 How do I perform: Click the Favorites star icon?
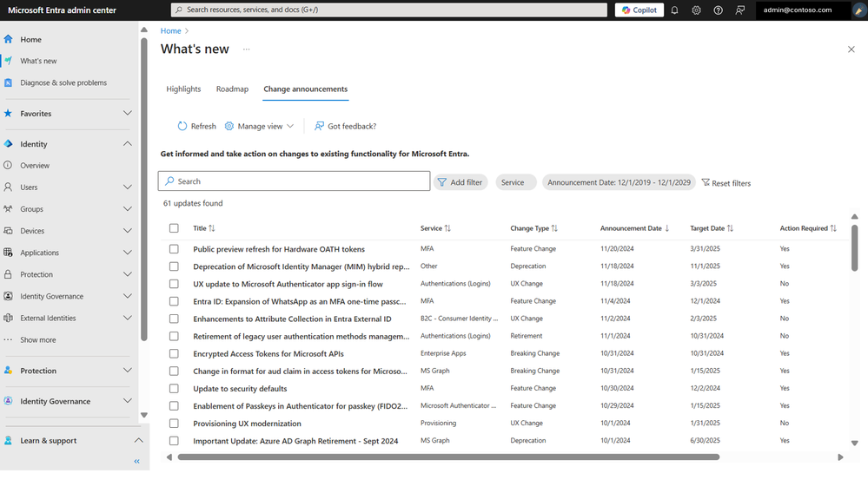8,114
